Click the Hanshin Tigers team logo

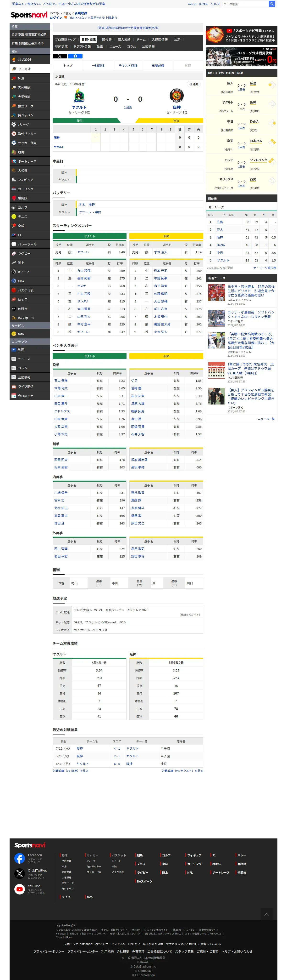pos(177,96)
